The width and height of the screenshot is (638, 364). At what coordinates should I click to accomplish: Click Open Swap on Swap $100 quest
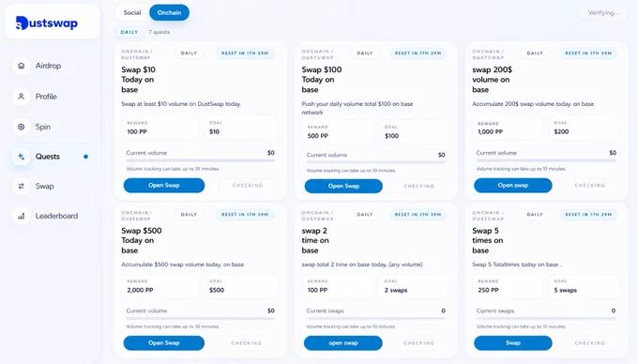pos(343,187)
